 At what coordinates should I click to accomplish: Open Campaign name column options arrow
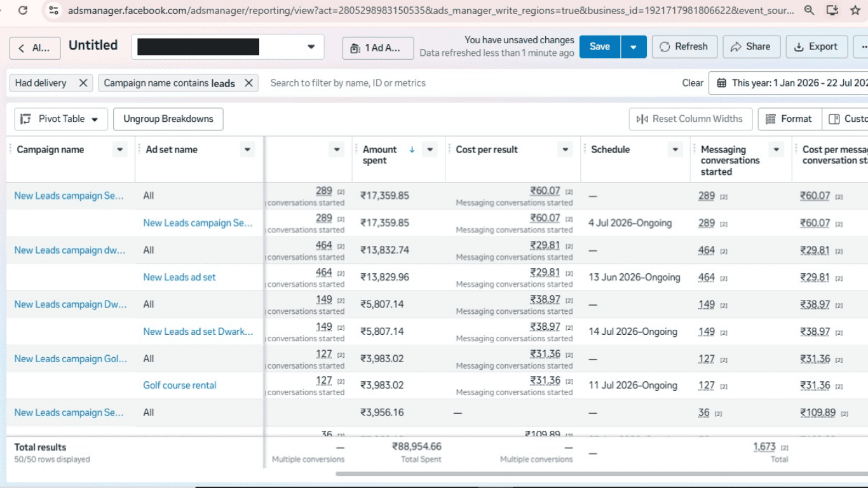pyautogui.click(x=119, y=150)
